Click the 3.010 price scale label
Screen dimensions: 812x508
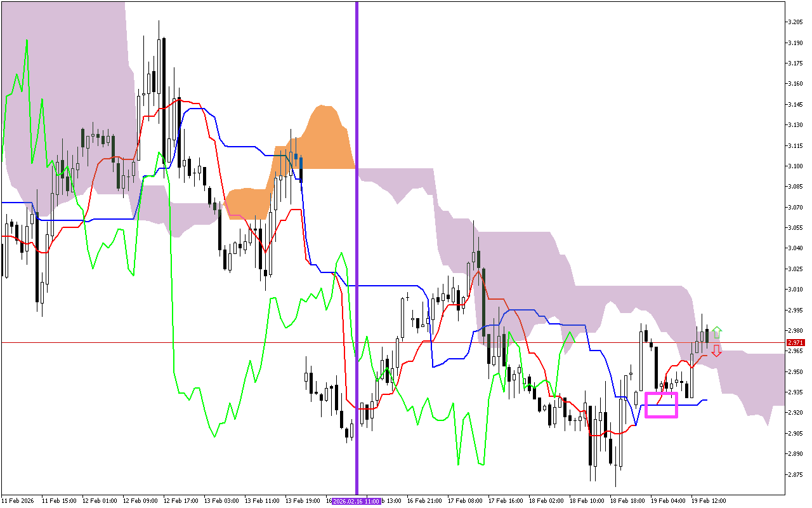point(794,290)
